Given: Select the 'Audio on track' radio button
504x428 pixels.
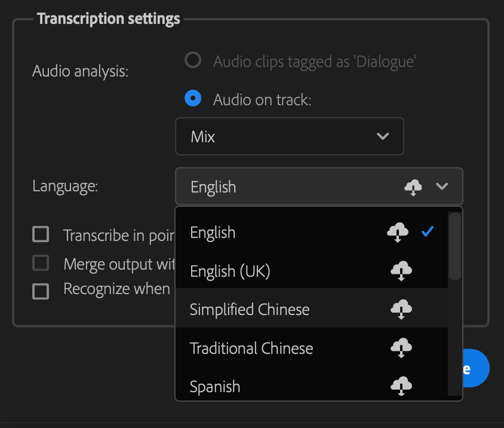Looking at the screenshot, I should [x=193, y=98].
